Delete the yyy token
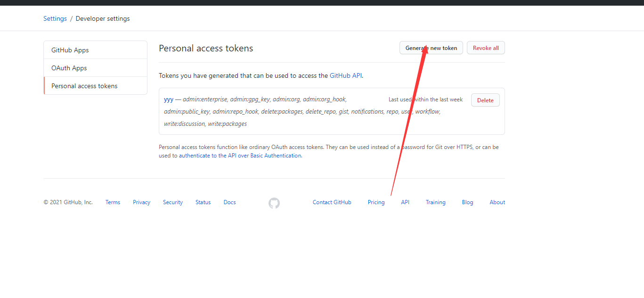The height and width of the screenshot is (298, 644). click(485, 100)
